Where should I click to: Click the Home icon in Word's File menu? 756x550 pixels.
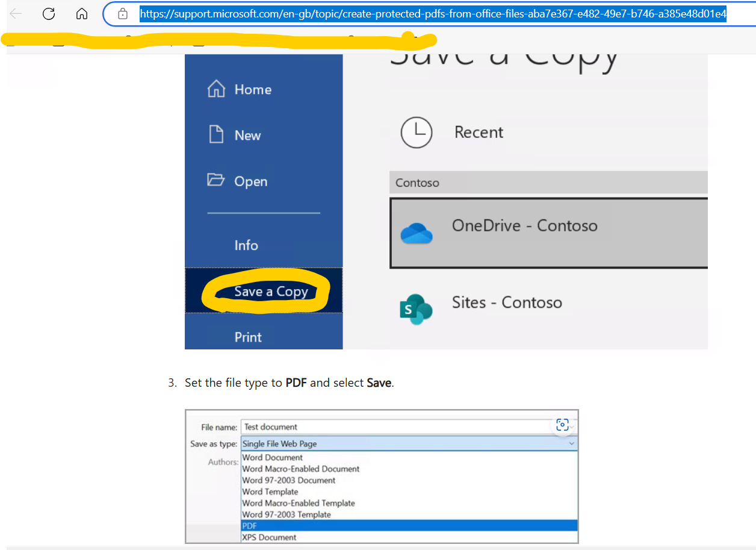(x=217, y=89)
